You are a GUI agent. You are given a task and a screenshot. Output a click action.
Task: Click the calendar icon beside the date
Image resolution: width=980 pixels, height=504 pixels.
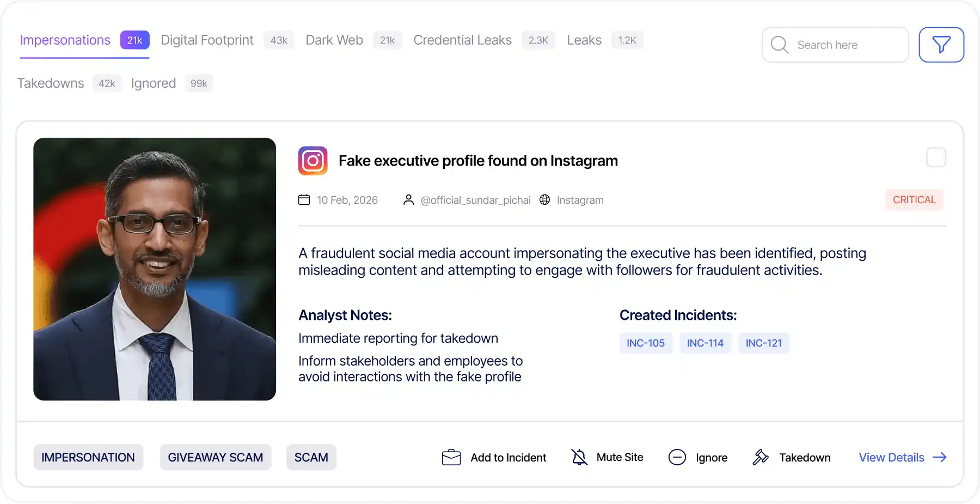point(305,199)
